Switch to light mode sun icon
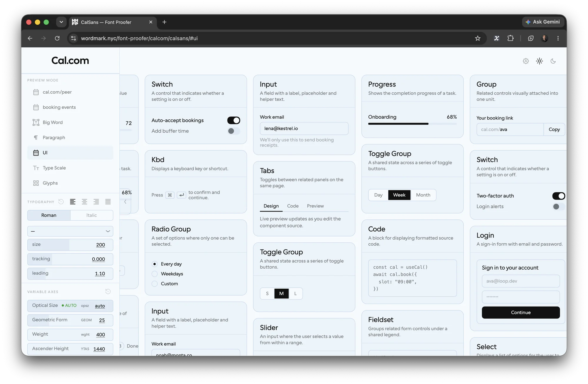This screenshot has height=384, width=588. coord(539,61)
